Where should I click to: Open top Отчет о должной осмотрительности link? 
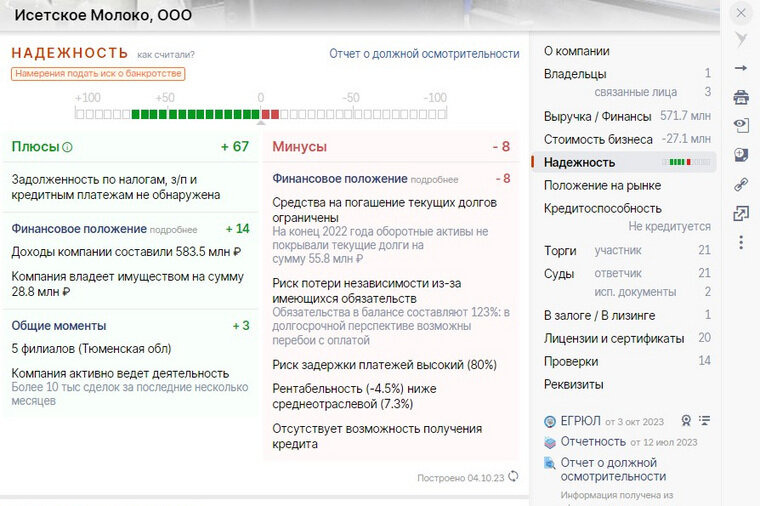pyautogui.click(x=424, y=53)
